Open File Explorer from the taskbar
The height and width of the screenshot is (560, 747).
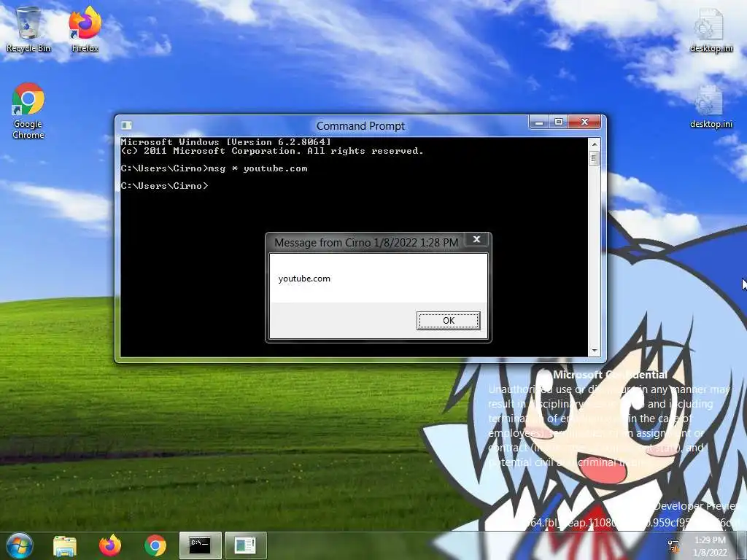(x=65, y=545)
